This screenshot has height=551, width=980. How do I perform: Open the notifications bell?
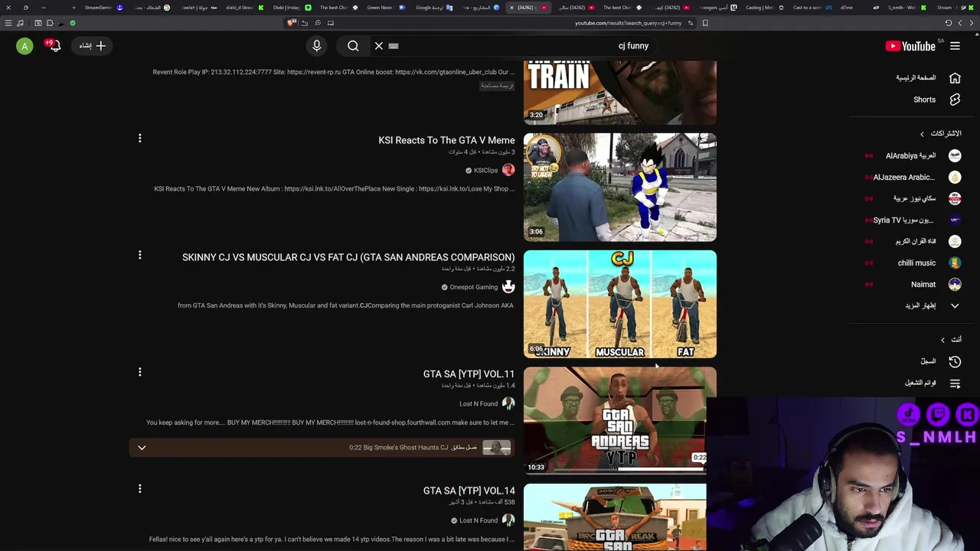54,46
